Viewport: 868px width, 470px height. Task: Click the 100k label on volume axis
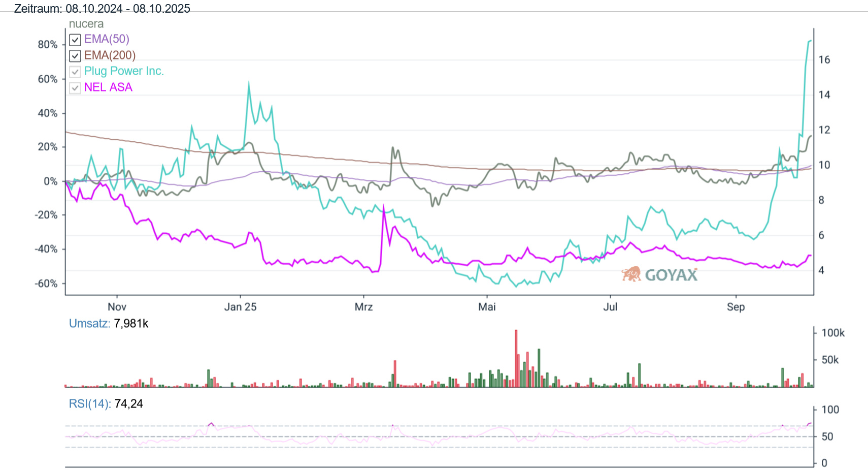[832, 333]
